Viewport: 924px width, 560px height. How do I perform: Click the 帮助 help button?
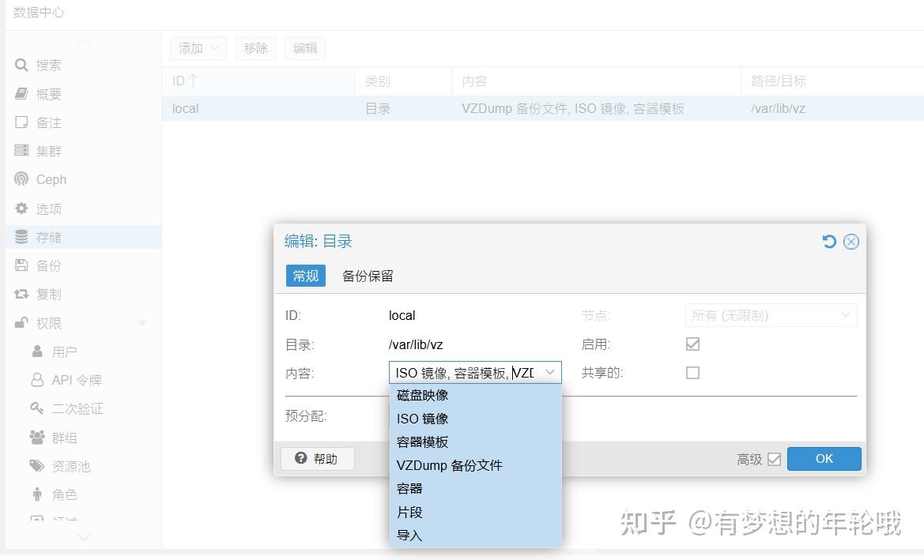click(317, 459)
